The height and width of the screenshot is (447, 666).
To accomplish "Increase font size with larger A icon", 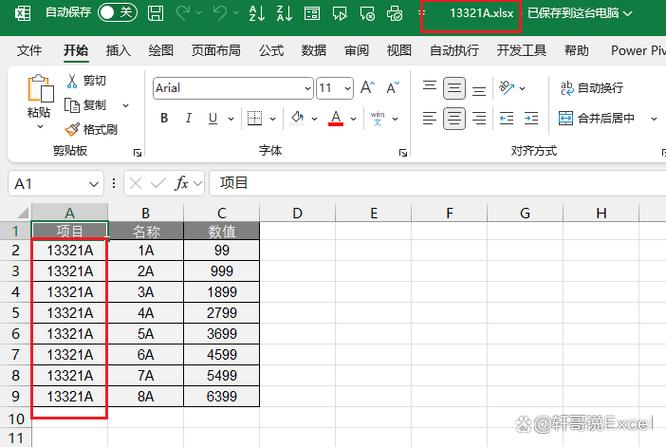I will pos(367,88).
